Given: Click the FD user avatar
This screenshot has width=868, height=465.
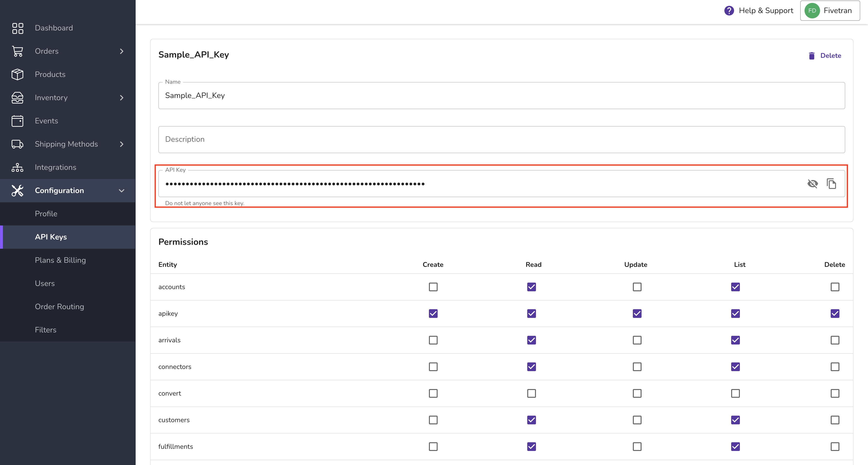Looking at the screenshot, I should (x=812, y=11).
